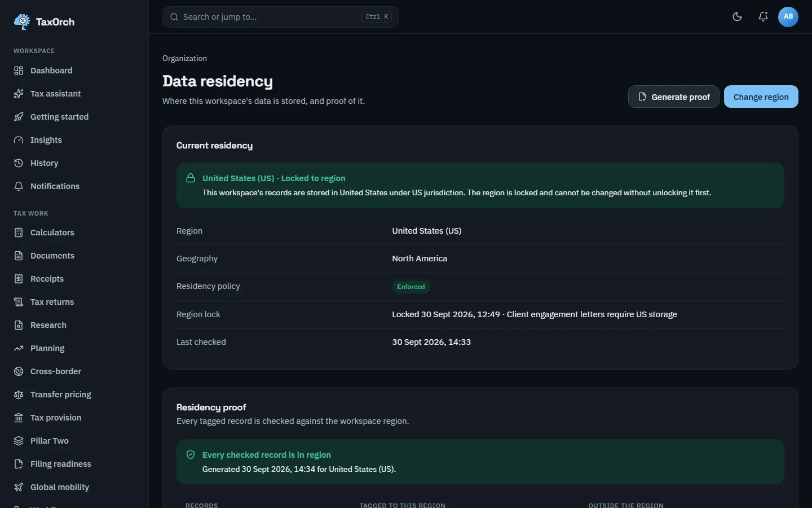Click the Documents file icon
The height and width of the screenshot is (508, 812).
[x=19, y=256]
